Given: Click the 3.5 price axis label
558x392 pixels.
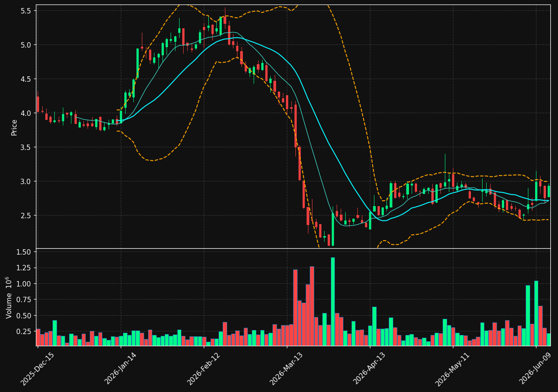Looking at the screenshot, I should [x=26, y=147].
